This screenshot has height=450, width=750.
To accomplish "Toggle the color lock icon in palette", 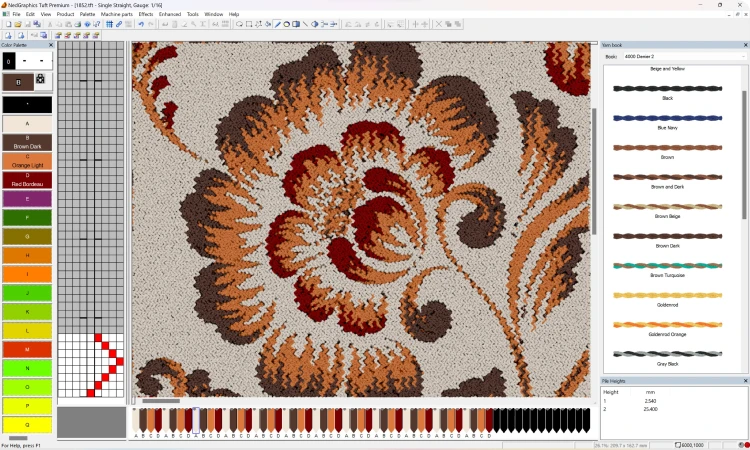I will pyautogui.click(x=40, y=78).
